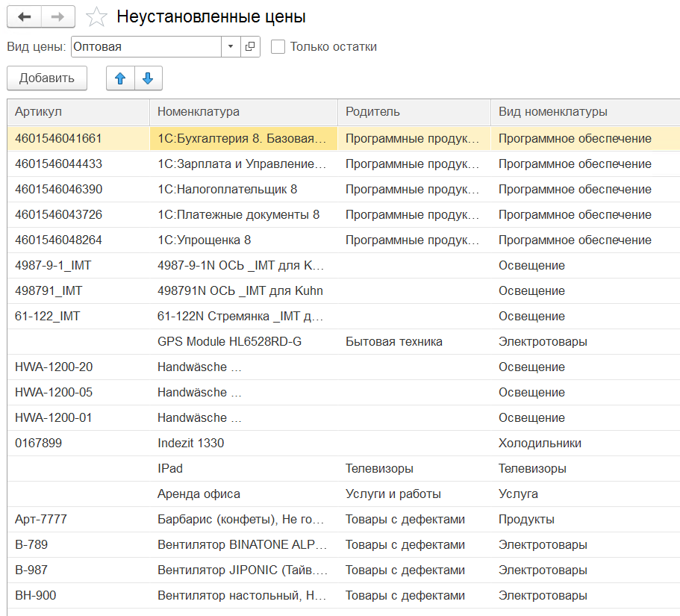The image size is (680, 616).
Task: Go back with the left arrow button
Action: point(25,17)
